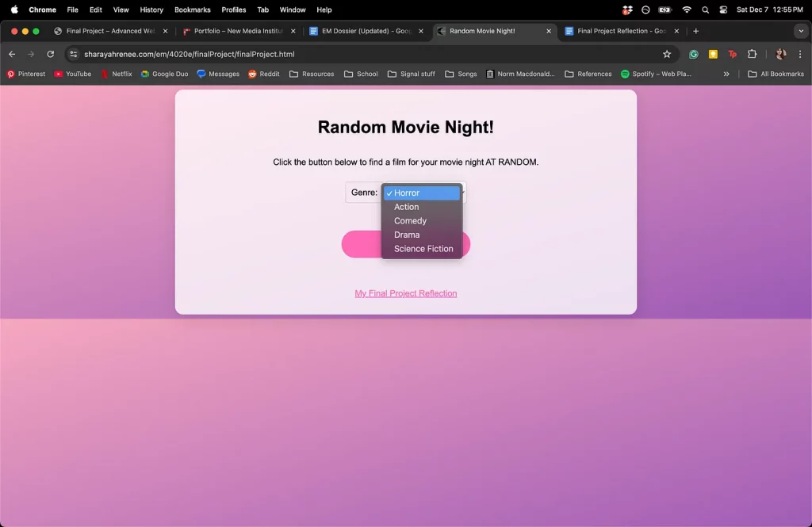Expand the hidden bookmarks overflow chevron
The width and height of the screenshot is (812, 527).
726,74
